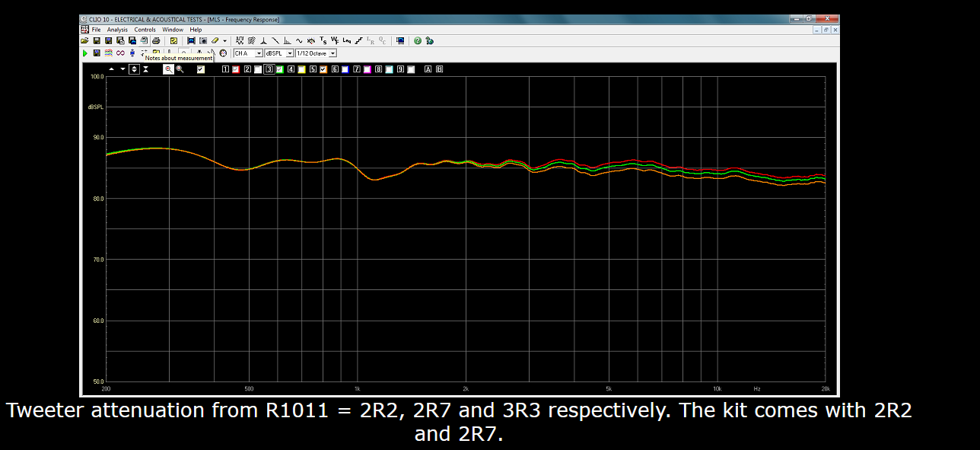Select the MLS analysis icon

pos(240,40)
